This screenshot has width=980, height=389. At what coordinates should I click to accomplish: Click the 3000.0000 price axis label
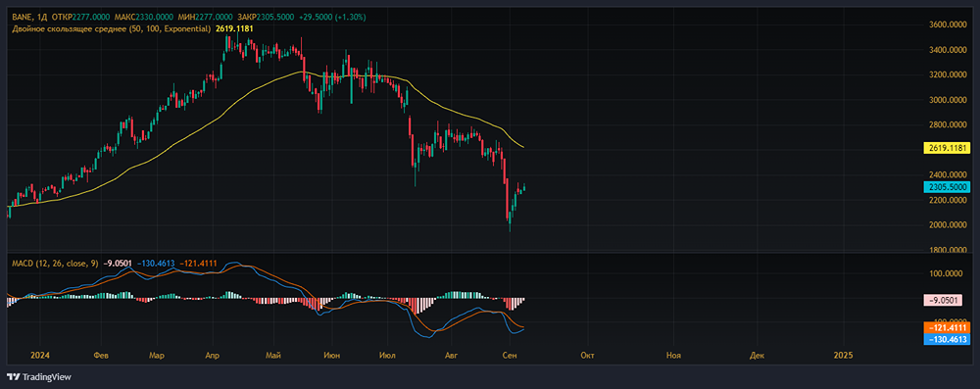949,100
